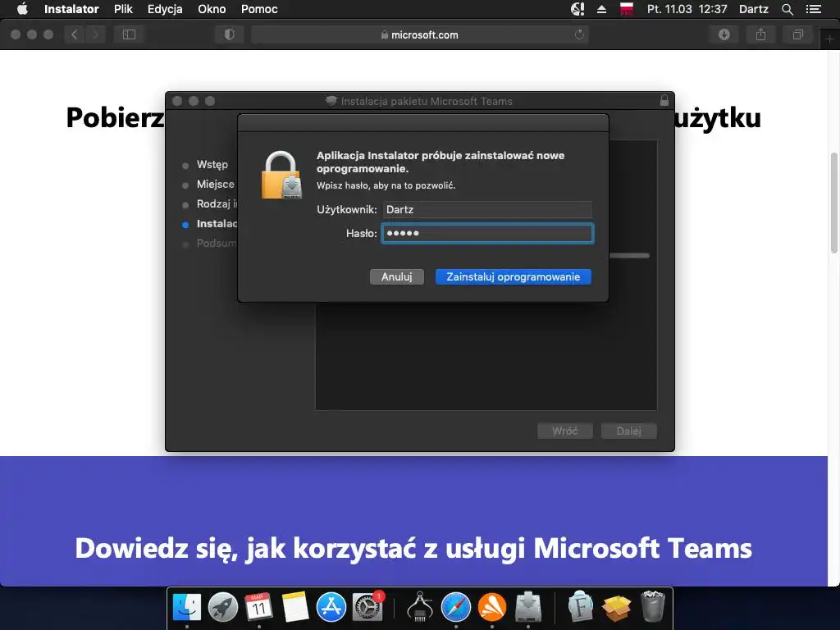Open the package box icon in Dock

(x=616, y=608)
